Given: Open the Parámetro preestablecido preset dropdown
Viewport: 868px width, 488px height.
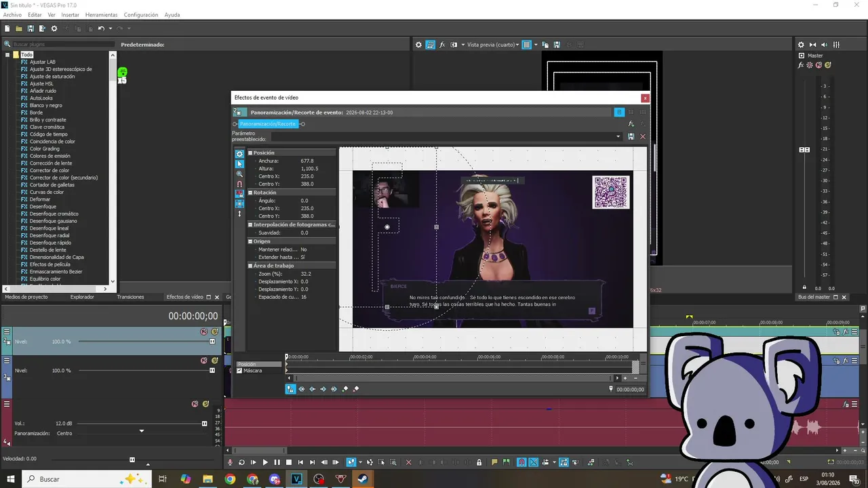Looking at the screenshot, I should pyautogui.click(x=618, y=136).
